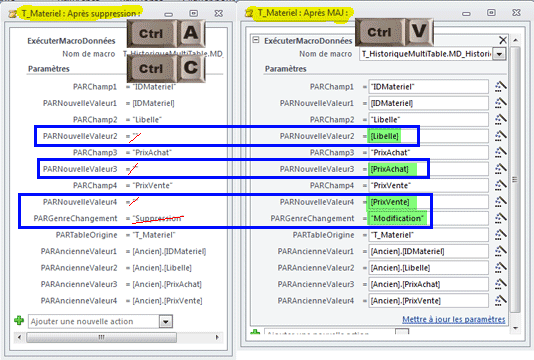Click PARChamp1 "IDMateriel" value in Après suppression

(154, 87)
